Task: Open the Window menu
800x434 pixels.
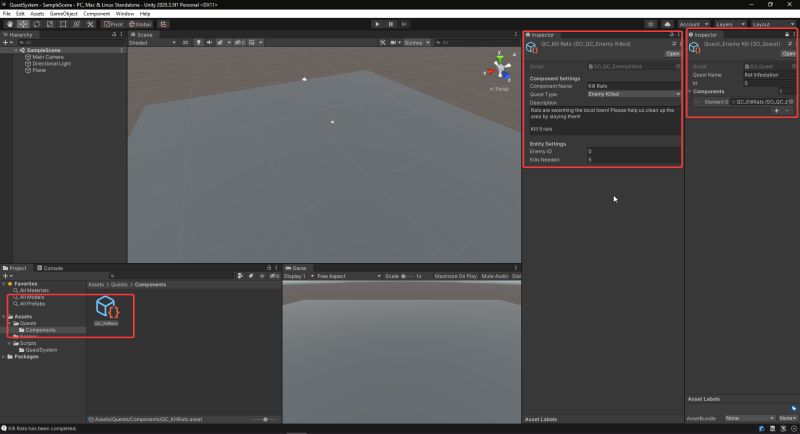Action: [x=124, y=14]
